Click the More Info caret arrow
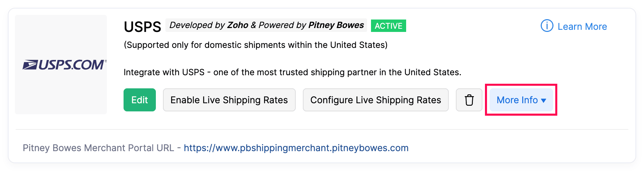Screen dimensions: 644x171 pyautogui.click(x=544, y=101)
